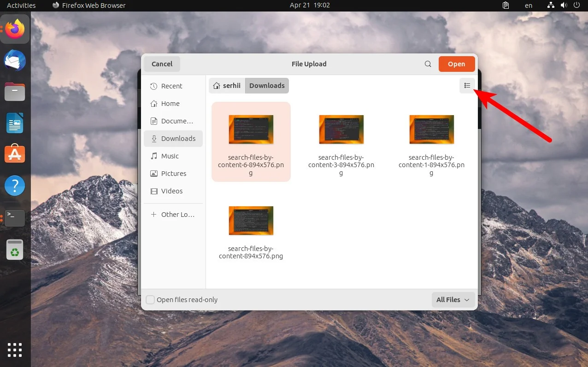588x367 pixels.
Task: Open Other Locations in the sidebar
Action: click(x=177, y=215)
